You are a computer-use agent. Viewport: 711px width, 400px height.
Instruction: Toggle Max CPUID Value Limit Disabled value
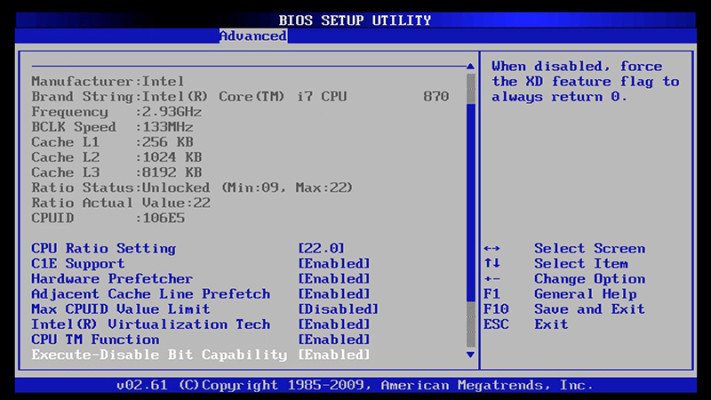[x=338, y=309]
